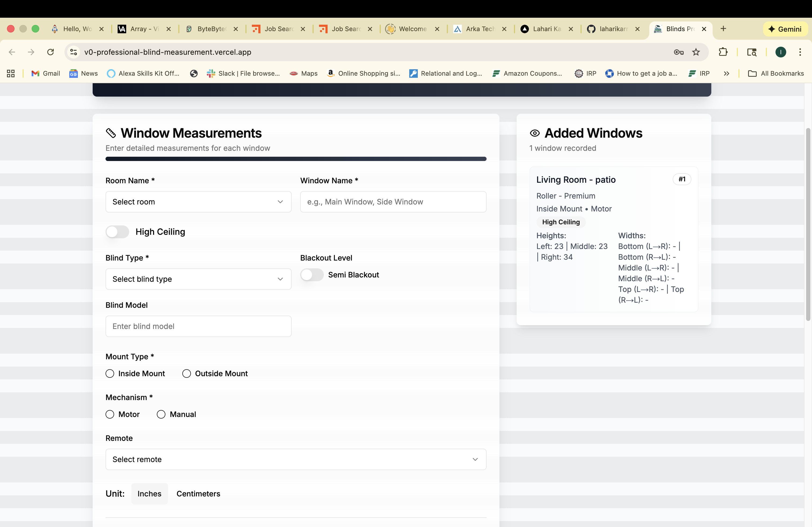The height and width of the screenshot is (527, 812).
Task: Click the Roller - Premium text
Action: 566,196
